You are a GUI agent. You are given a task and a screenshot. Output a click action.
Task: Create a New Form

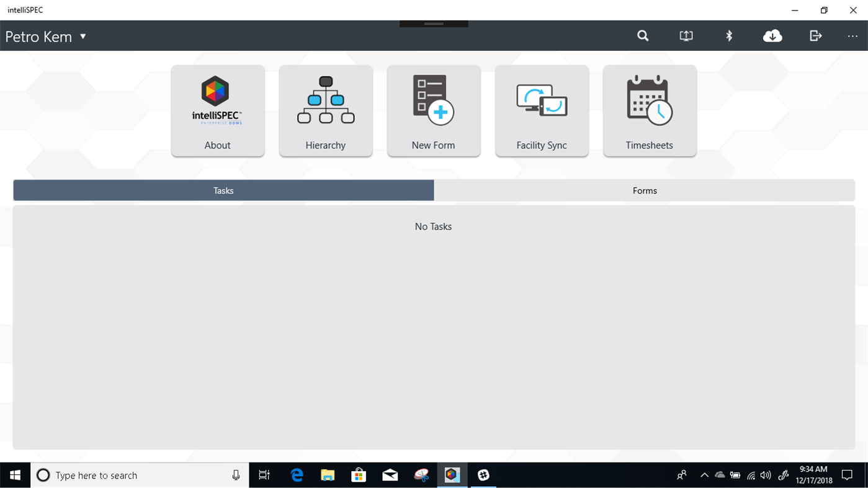click(x=433, y=110)
